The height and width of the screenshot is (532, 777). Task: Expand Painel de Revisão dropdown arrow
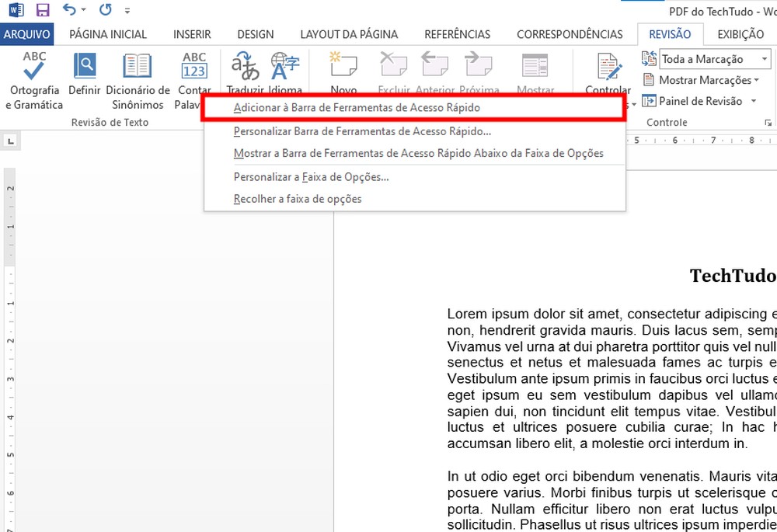point(754,101)
